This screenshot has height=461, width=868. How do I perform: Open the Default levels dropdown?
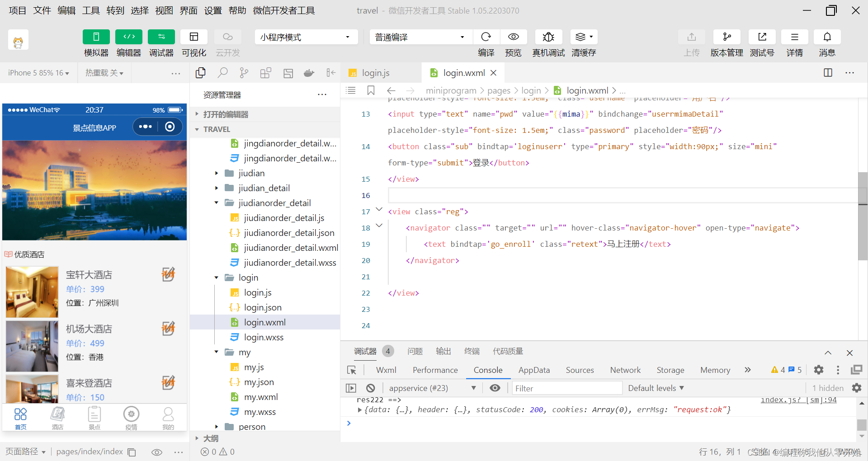pyautogui.click(x=656, y=388)
